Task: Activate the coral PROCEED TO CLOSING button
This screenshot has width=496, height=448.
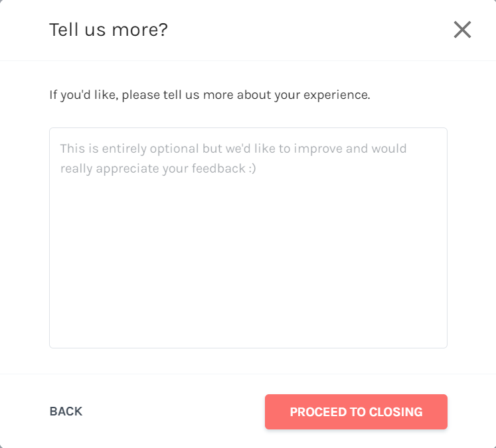Action: 356,411
